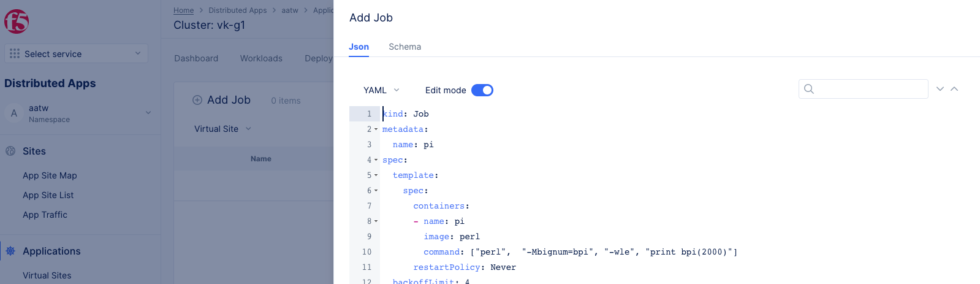Expand the Virtual Site filter dropdown
980x284 pixels.
(222, 129)
